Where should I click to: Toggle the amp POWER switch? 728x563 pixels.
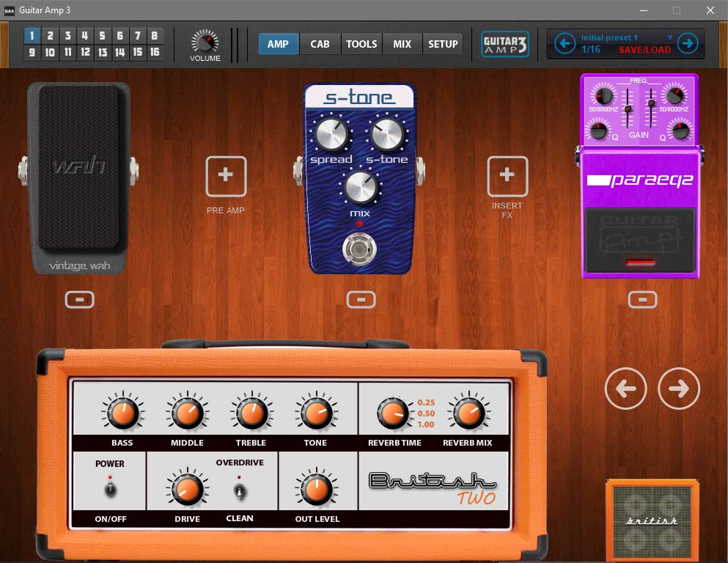(x=110, y=487)
